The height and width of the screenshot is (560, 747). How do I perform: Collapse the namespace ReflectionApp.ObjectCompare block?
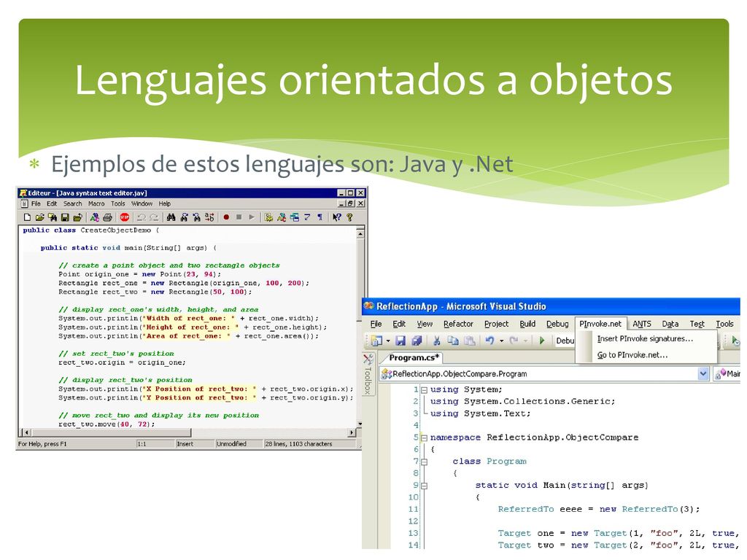point(424,437)
